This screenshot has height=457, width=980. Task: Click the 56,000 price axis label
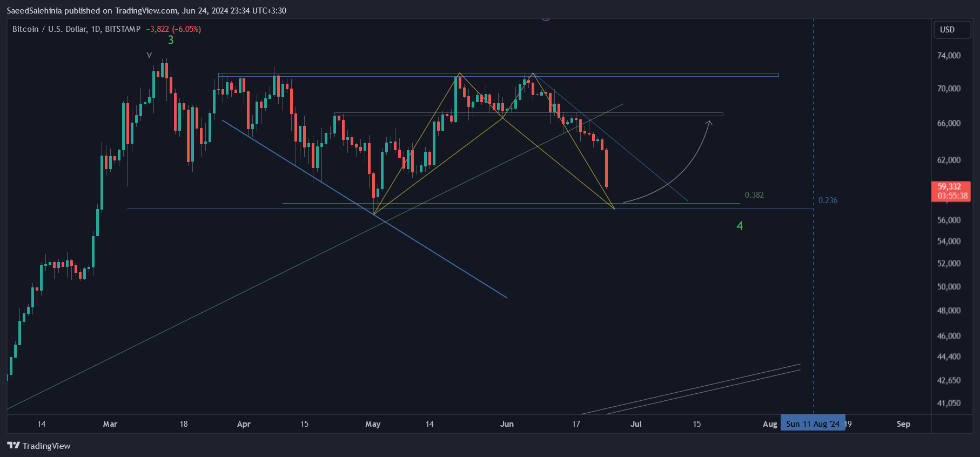click(x=949, y=220)
